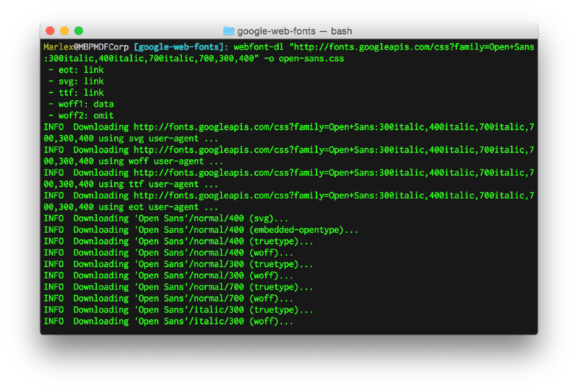Screen dimensions: 578x392
Task: Click the 'normal/400 (truetype)...' log line
Action: 178,241
